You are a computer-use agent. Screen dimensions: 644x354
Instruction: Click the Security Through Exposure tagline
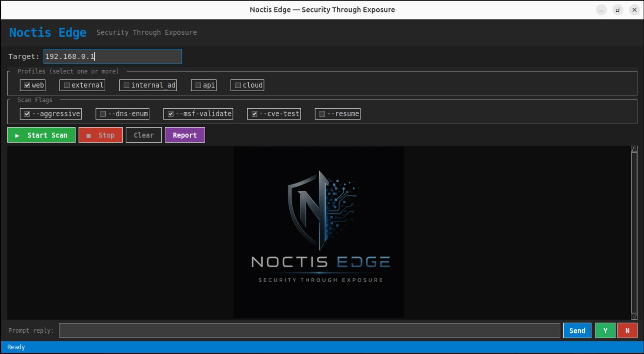(147, 33)
